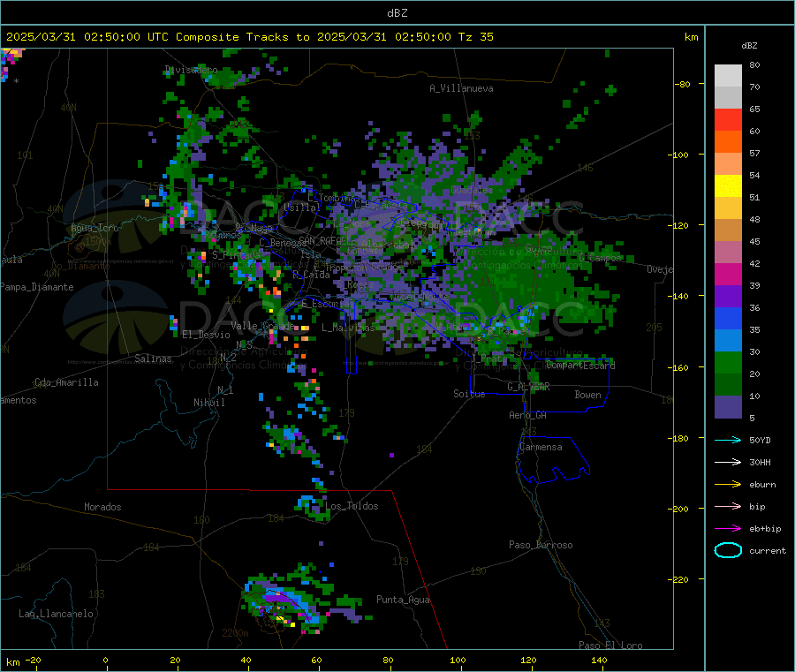Click the dBZ title at top
This screenshot has height=672, width=795.
tap(397, 13)
